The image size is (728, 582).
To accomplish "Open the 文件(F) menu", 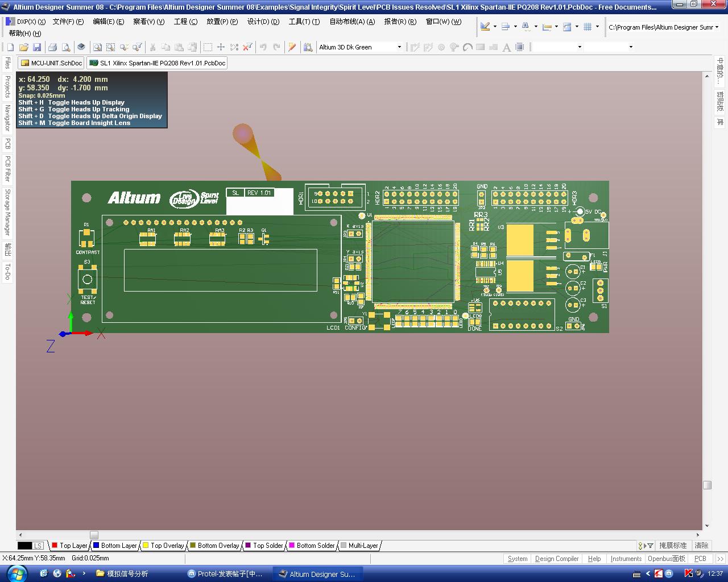I will tap(68, 22).
